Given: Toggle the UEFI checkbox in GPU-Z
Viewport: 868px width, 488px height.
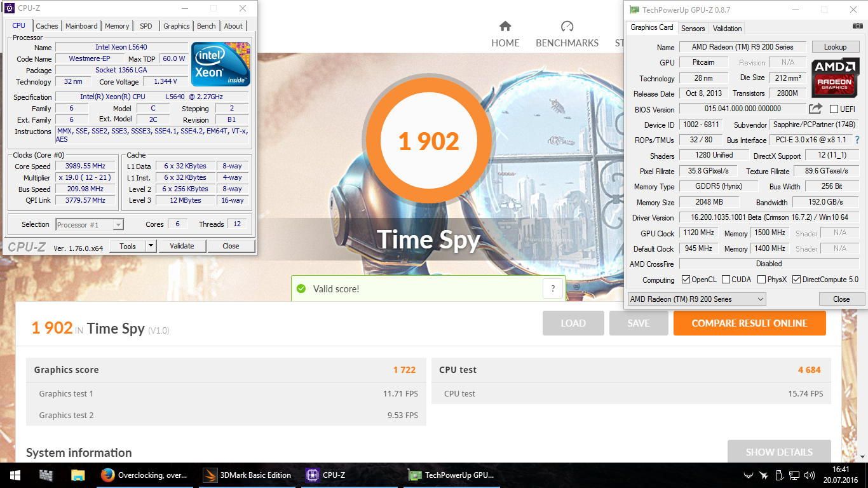Looking at the screenshot, I should 834,109.
